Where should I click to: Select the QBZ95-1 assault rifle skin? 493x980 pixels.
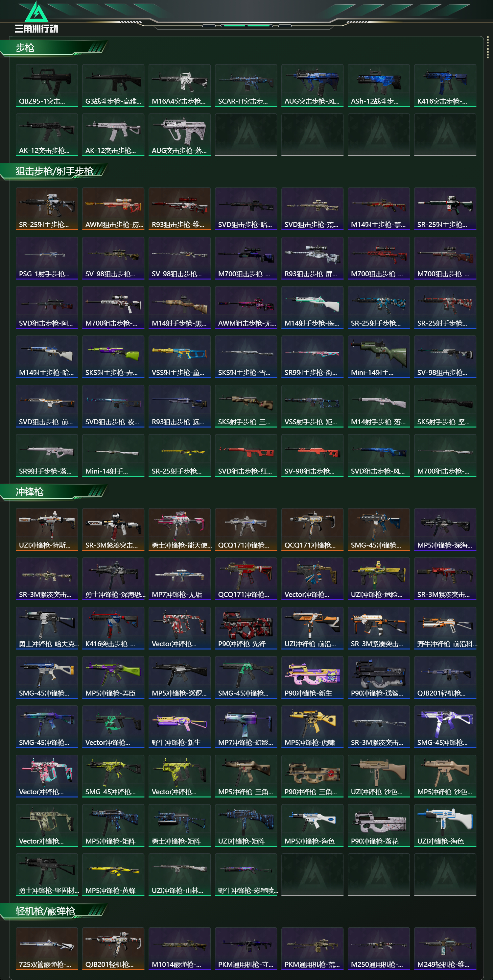click(47, 85)
